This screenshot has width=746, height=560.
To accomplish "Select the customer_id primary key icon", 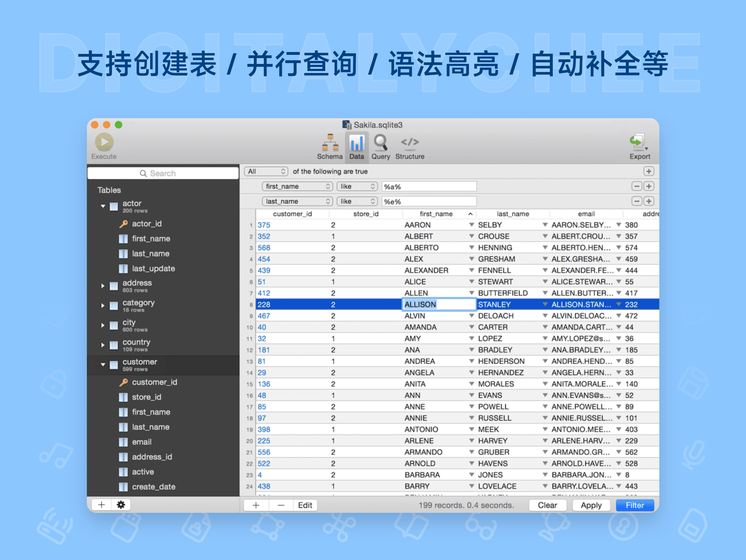I will click(x=124, y=382).
